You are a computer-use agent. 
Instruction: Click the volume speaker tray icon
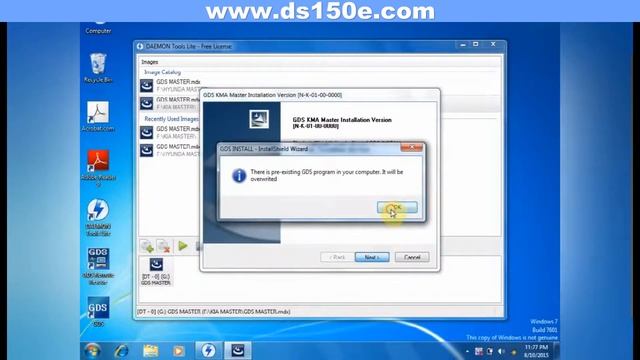[502, 351]
